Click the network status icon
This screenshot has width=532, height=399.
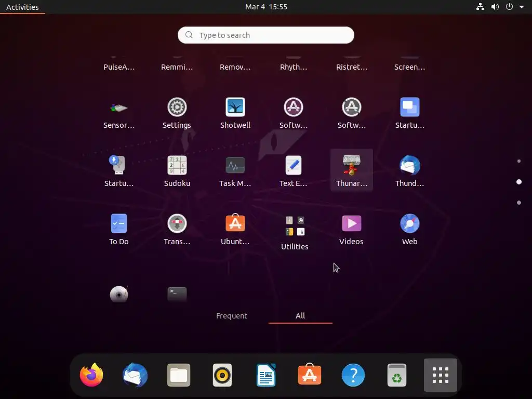point(480,7)
